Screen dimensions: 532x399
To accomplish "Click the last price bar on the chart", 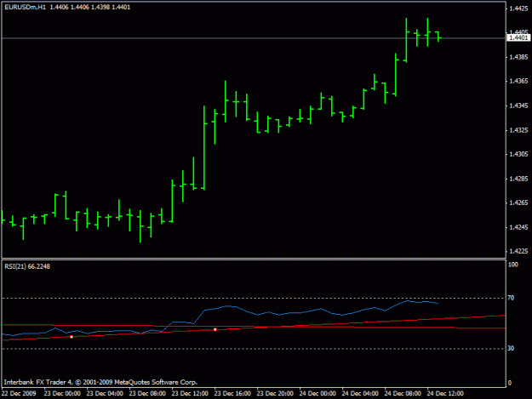I will click(x=438, y=37).
